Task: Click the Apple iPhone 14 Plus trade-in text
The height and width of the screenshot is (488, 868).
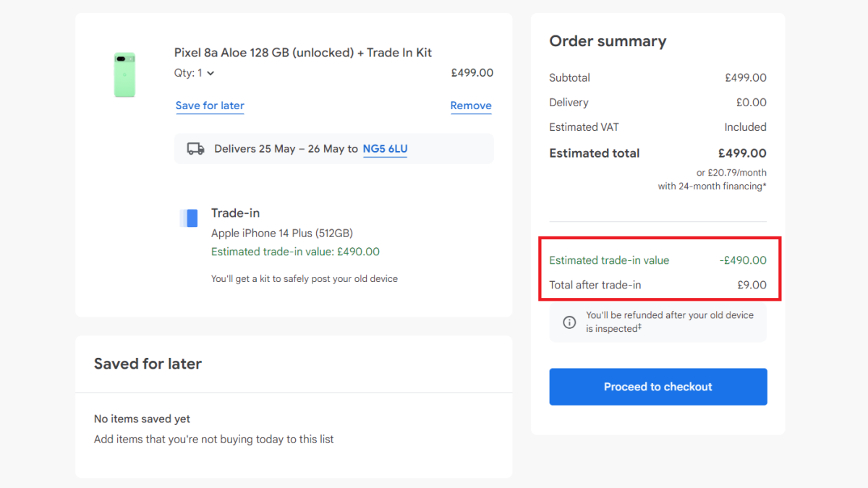Action: coord(282,233)
